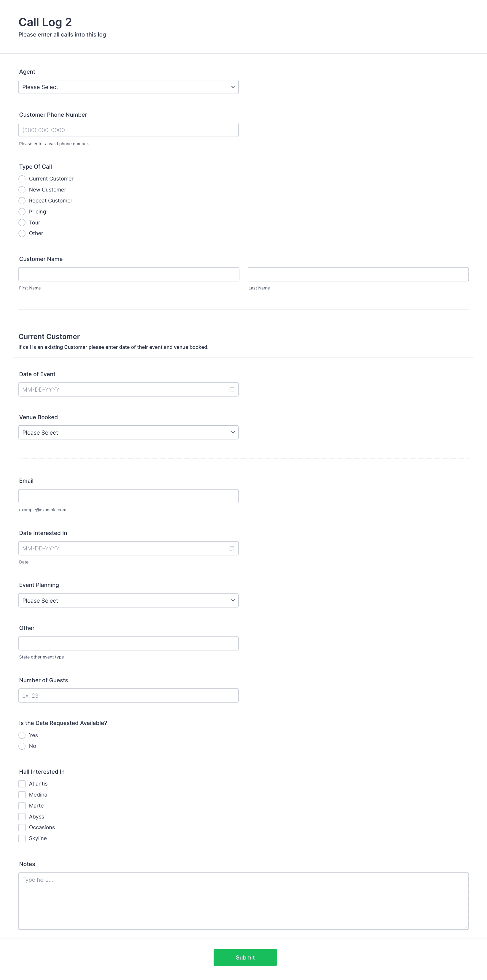
Task: Focus the Customer Phone Number field
Action: coord(128,130)
